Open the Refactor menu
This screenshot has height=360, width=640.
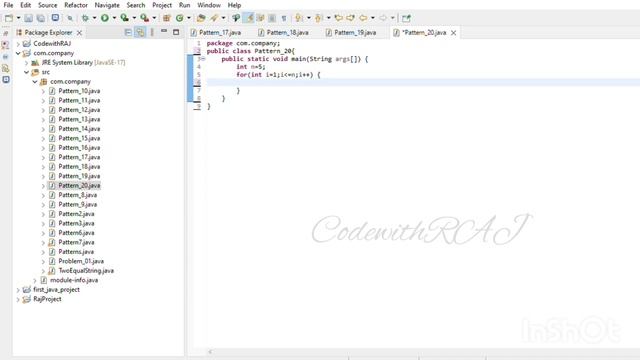(x=76, y=5)
